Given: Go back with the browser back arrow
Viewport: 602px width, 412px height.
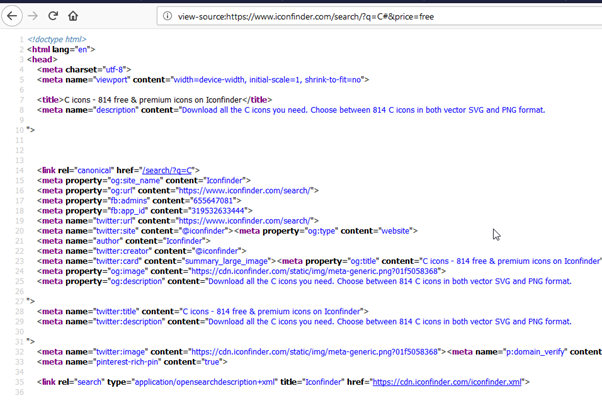Looking at the screenshot, I should (12, 16).
